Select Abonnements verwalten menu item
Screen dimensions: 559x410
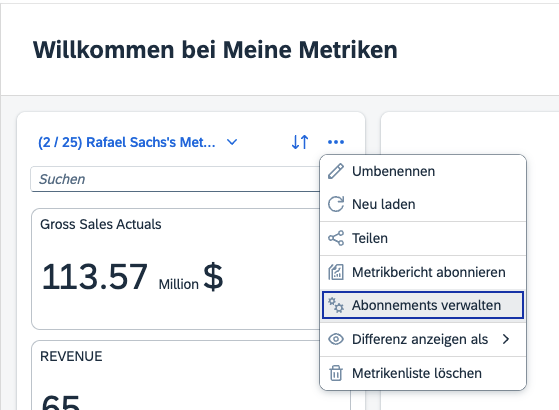tap(423, 305)
